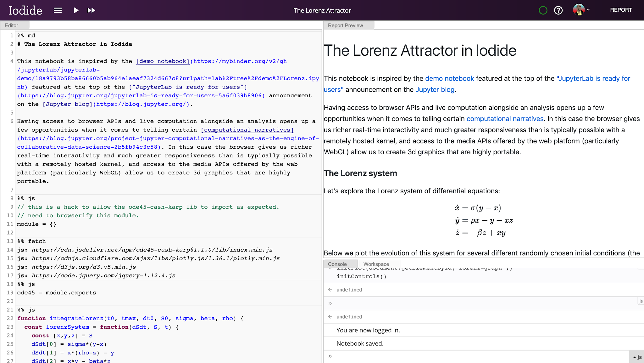644x363 pixels.
Task: Click the ode45-cash-karp index.min.js fetch line
Action: pyautogui.click(x=145, y=250)
